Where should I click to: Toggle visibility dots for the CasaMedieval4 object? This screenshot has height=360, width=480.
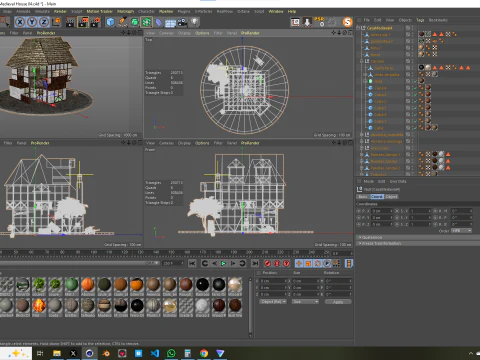coord(413,28)
